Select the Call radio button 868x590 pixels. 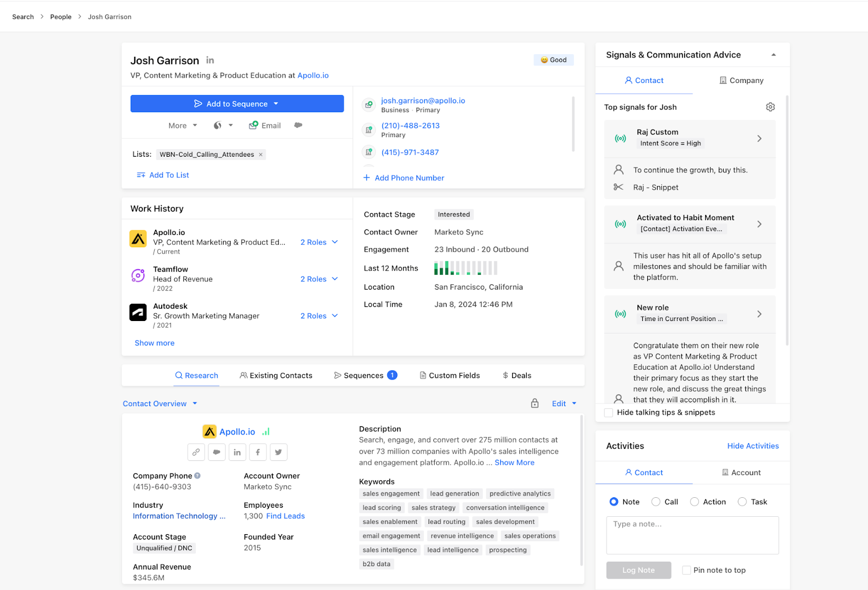[656, 502]
